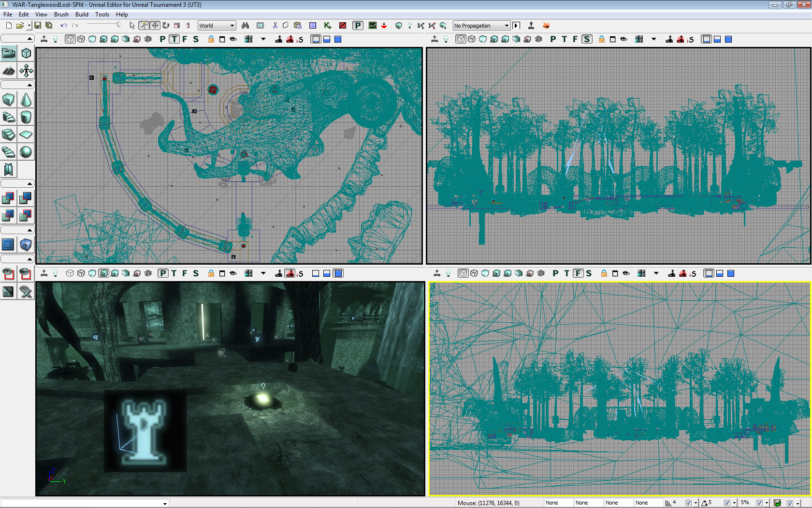Image resolution: width=812 pixels, height=508 pixels.
Task: Open the Edit menu
Action: point(24,15)
